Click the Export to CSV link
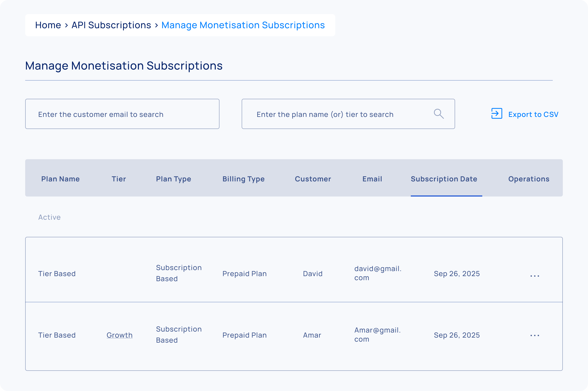The height and width of the screenshot is (391, 588). [533, 114]
